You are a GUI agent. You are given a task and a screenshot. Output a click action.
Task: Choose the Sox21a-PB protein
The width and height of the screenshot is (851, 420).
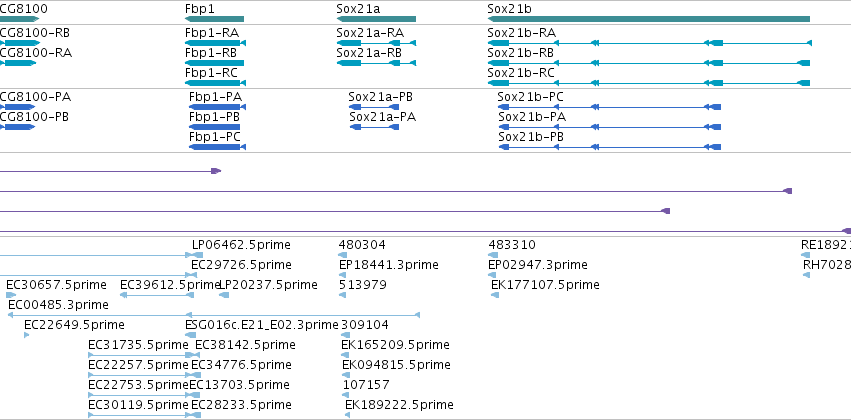click(x=374, y=107)
